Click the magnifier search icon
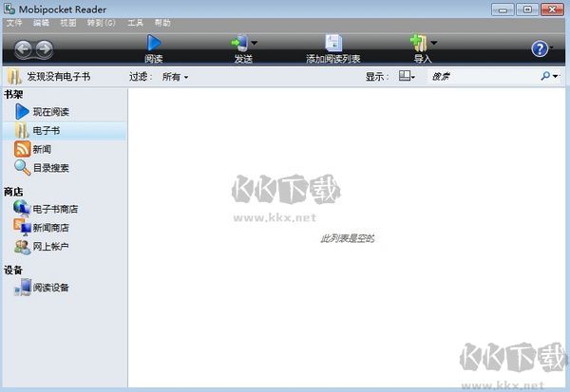570x392 pixels. (545, 76)
